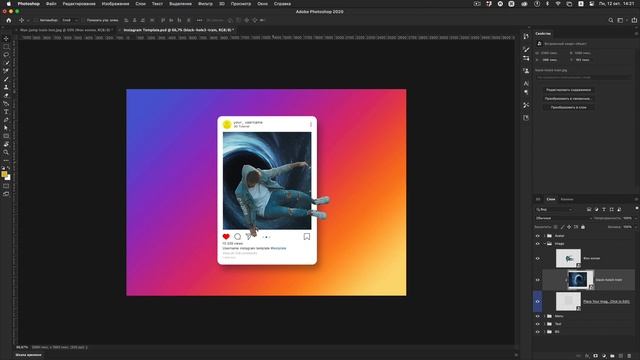Open the Изображение menu

(x=116, y=4)
